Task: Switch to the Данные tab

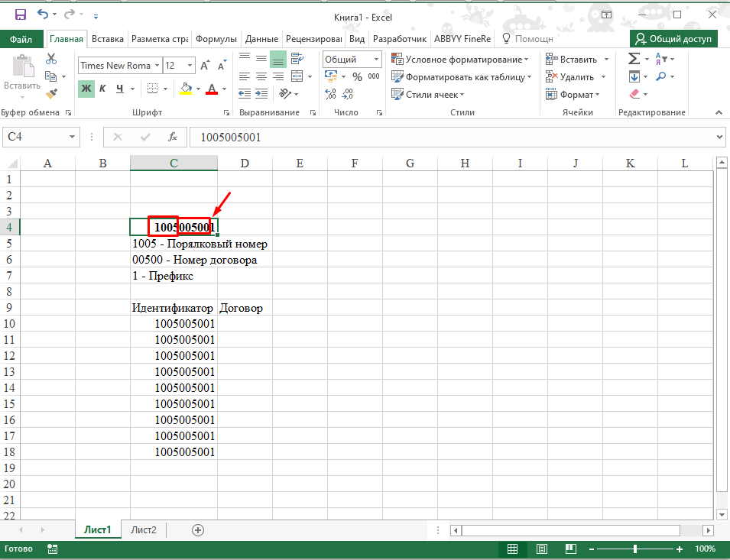Action: click(x=261, y=39)
